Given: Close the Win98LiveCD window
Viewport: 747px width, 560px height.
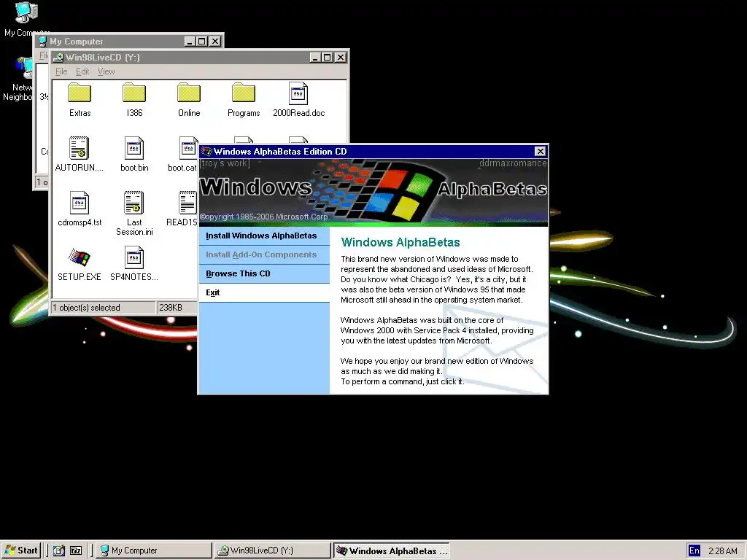Looking at the screenshot, I should tap(340, 57).
